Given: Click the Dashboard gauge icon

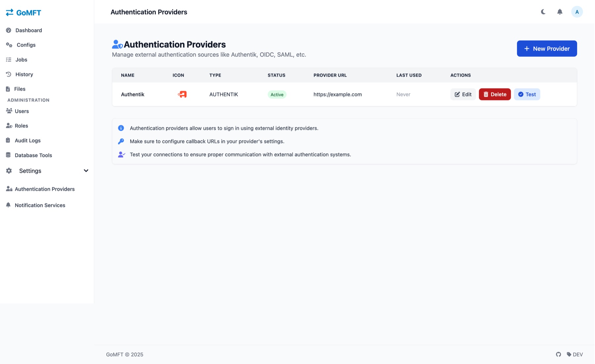Looking at the screenshot, I should pos(9,30).
